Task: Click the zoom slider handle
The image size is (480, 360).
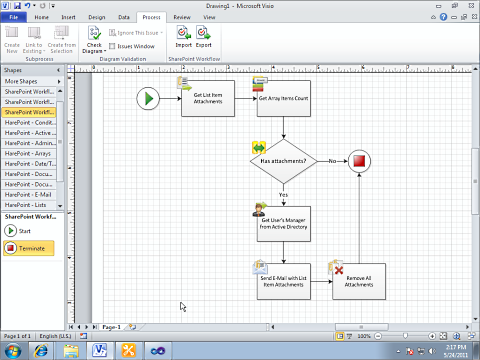Action: tap(405, 336)
